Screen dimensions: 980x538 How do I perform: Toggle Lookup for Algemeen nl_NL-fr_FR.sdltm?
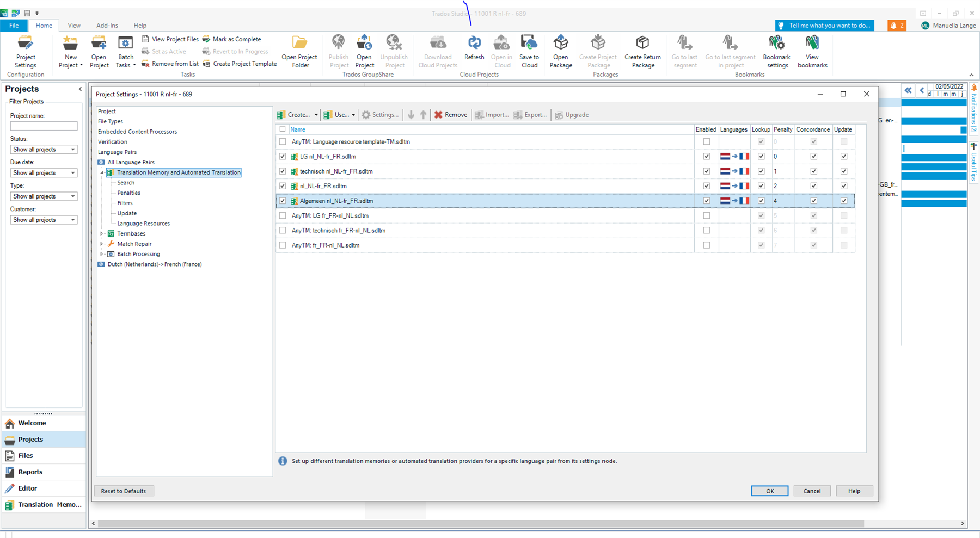tap(761, 200)
